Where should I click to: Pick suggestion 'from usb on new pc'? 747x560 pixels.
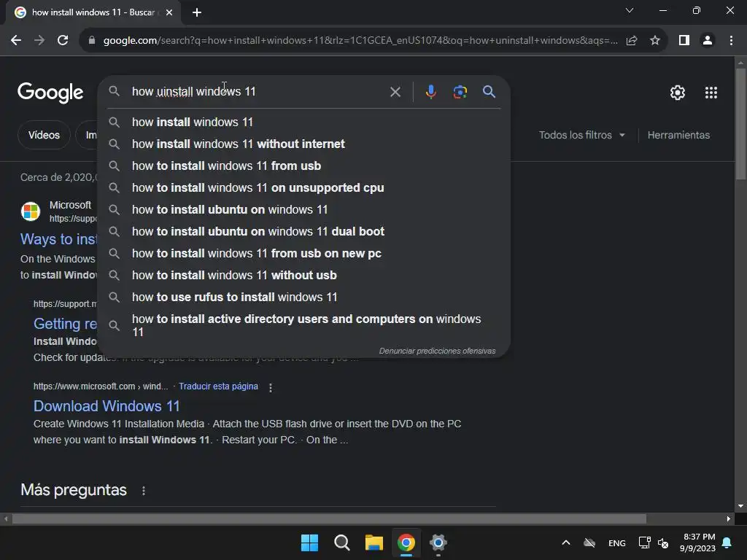(304, 254)
